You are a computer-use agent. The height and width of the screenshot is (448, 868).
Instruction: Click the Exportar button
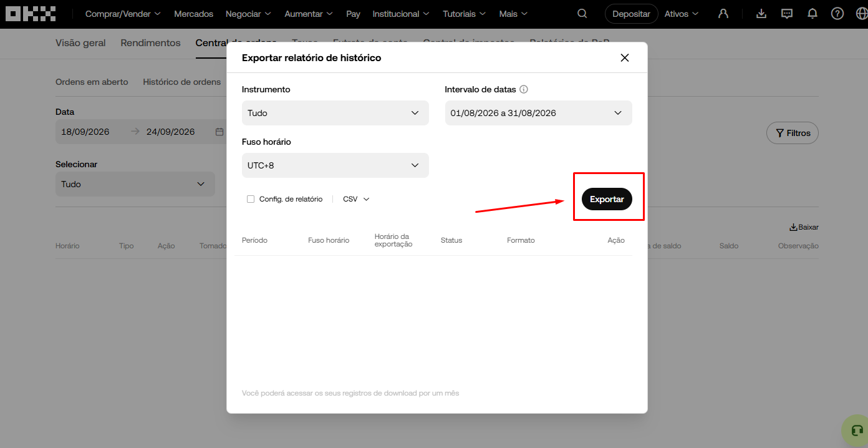607,199
